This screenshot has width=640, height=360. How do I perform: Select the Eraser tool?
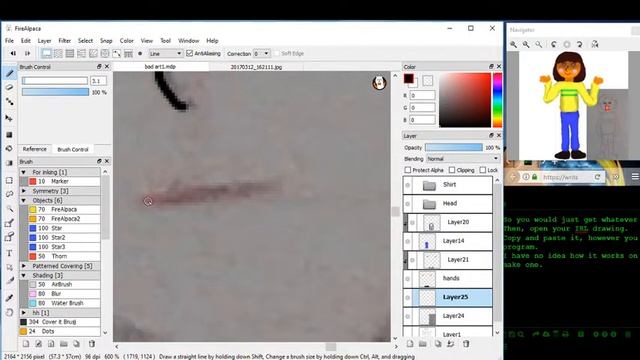coord(9,87)
